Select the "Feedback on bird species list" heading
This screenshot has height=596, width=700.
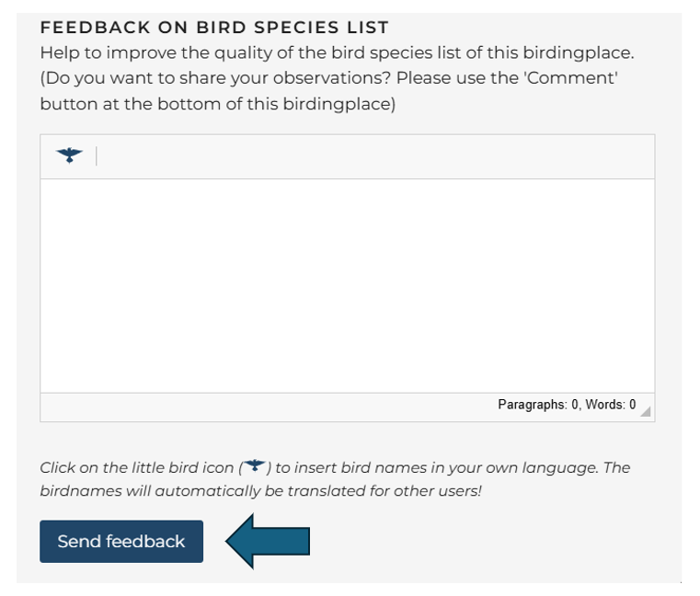[x=214, y=28]
